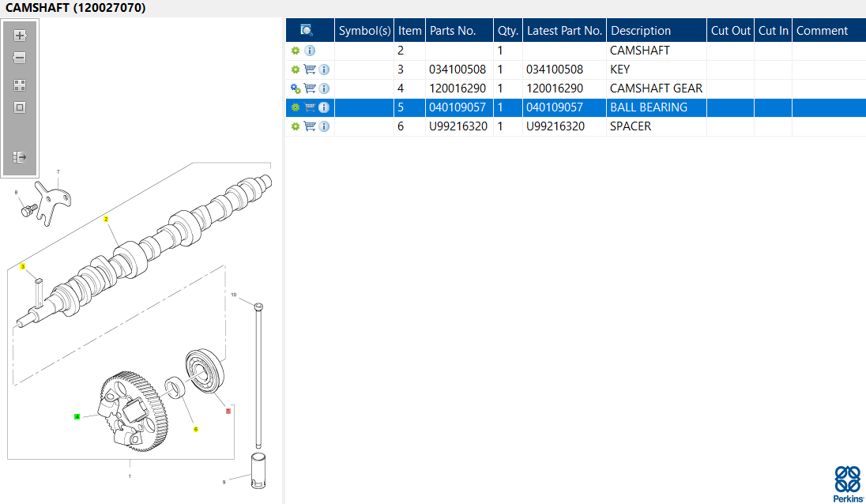The image size is (866, 504).
Task: Click the Cut In column header
Action: click(x=774, y=30)
